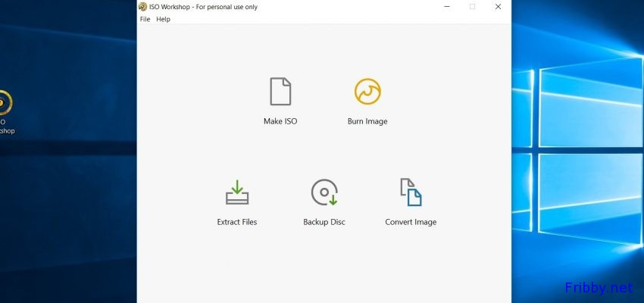Click the Burn Image label
This screenshot has width=644, height=303.
367,121
